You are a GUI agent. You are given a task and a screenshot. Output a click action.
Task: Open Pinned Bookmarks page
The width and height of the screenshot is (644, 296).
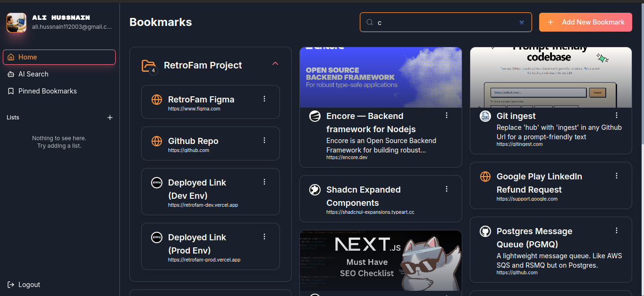[59, 91]
